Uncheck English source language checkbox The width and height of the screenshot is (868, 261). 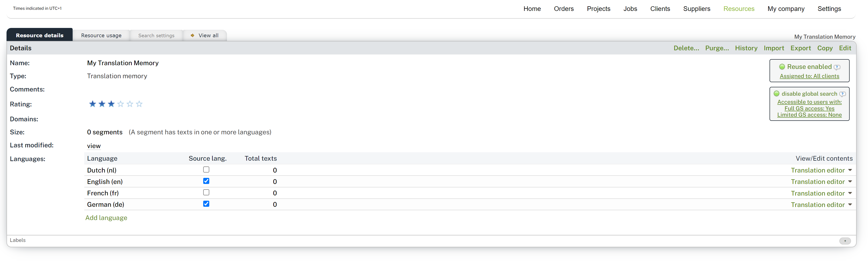coord(206,181)
